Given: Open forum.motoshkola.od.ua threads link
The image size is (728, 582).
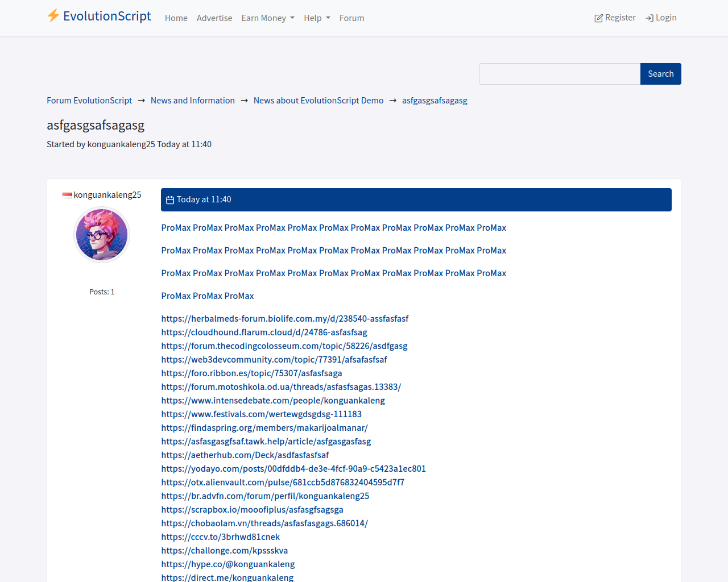Looking at the screenshot, I should (282, 387).
